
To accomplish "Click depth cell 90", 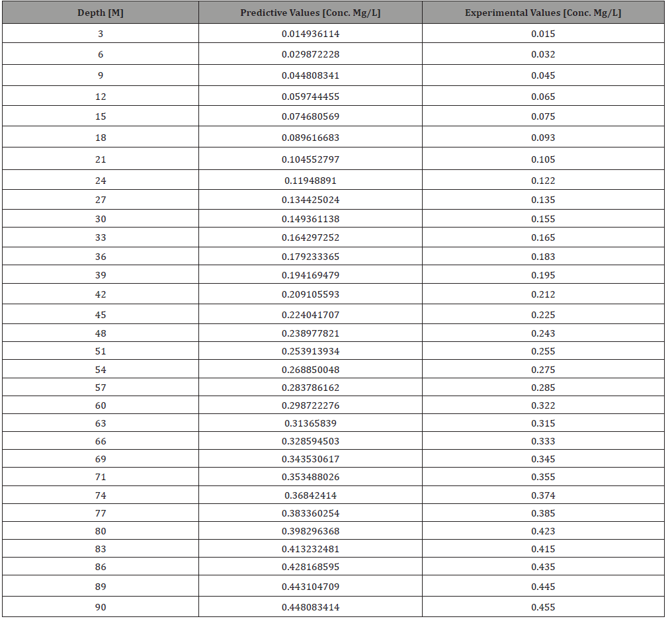I will [101, 607].
